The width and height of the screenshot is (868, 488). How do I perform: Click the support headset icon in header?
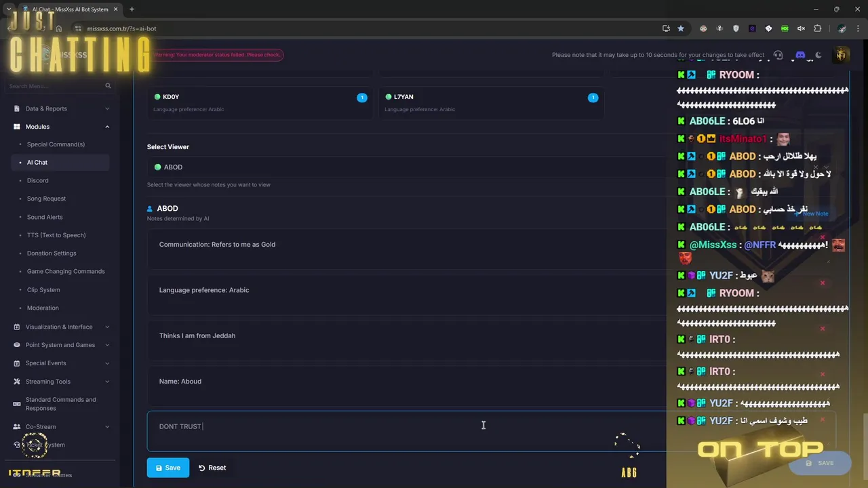click(x=778, y=55)
